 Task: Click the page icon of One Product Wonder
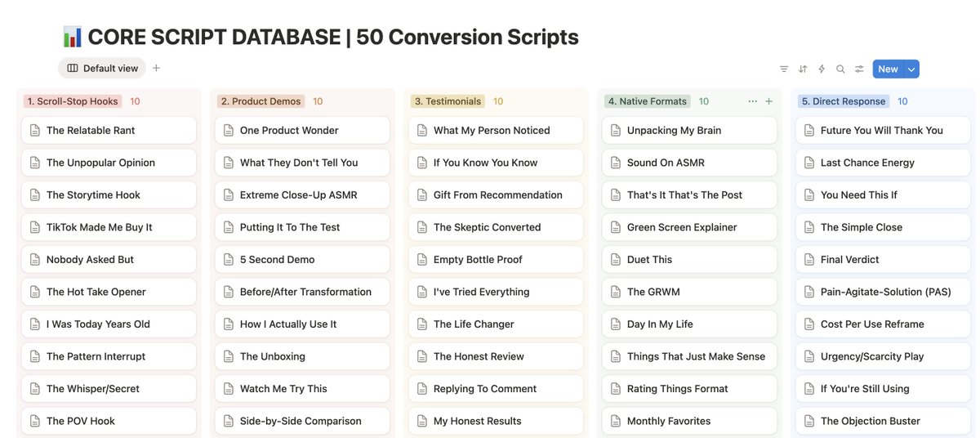click(229, 131)
